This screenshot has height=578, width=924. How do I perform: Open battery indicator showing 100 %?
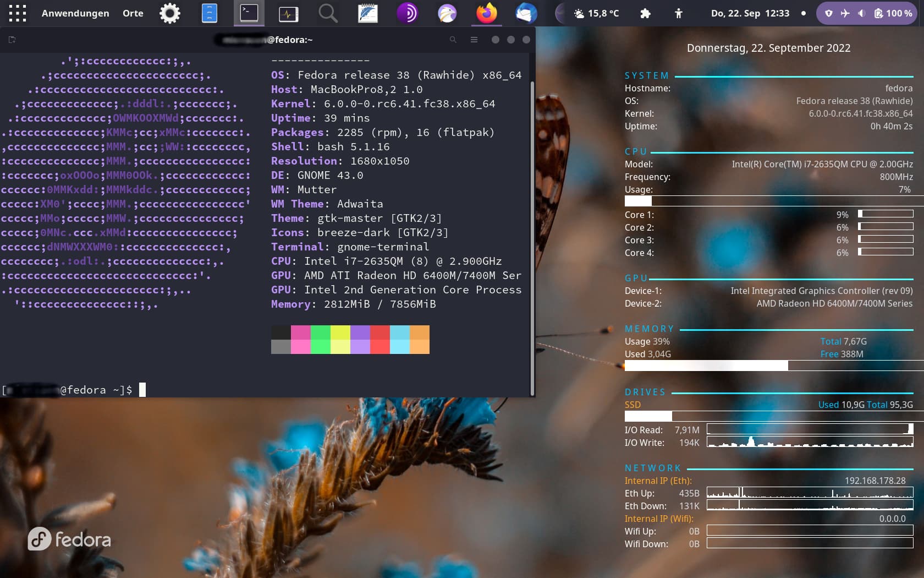[x=893, y=13]
